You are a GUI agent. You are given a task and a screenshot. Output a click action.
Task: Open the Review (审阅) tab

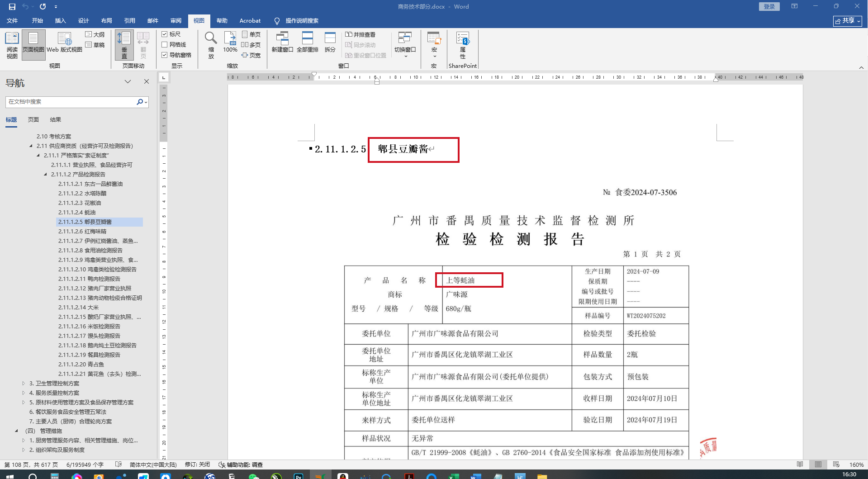point(176,21)
